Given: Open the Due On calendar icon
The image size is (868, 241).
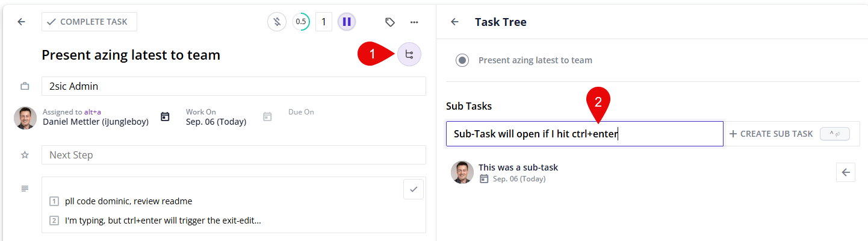Looking at the screenshot, I should tap(267, 117).
